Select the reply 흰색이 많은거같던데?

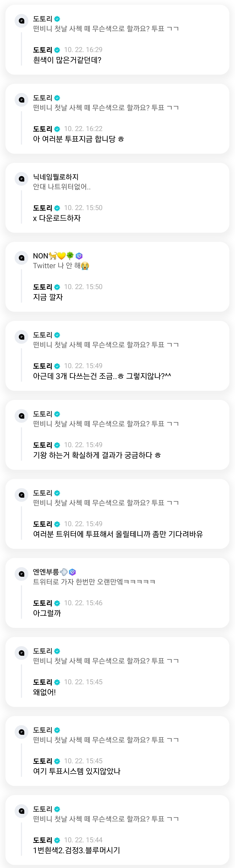[67, 60]
